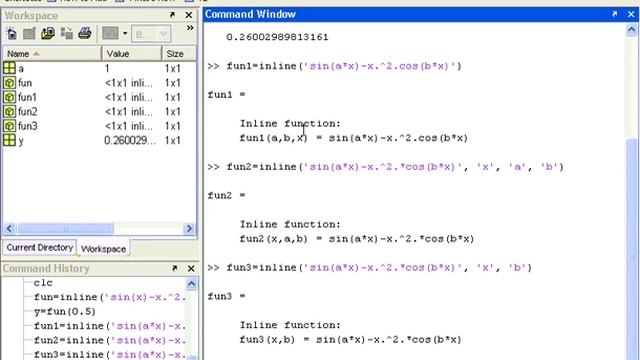This screenshot has width=640, height=360.
Task: Sort variables by the Name column header
Action: point(52,53)
